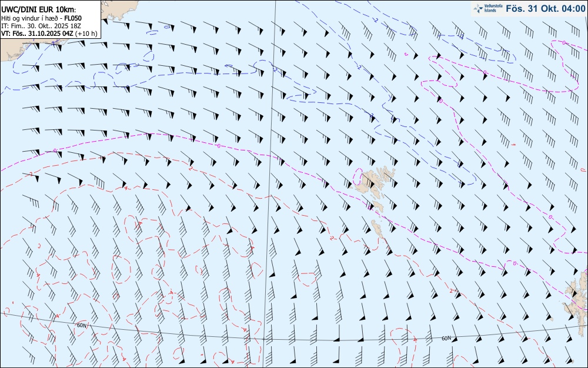Click the right '60N' latitude label
Screen dimensions: 588x368
tap(446, 338)
